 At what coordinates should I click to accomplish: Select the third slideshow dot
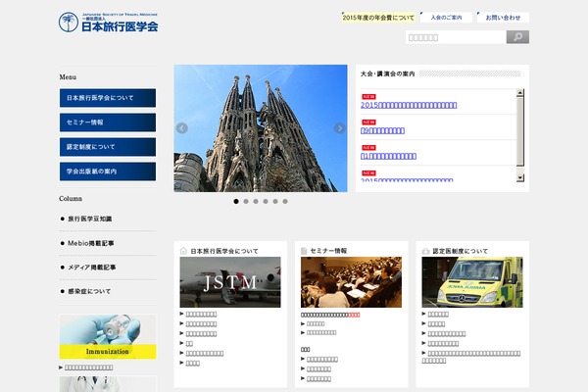click(256, 202)
